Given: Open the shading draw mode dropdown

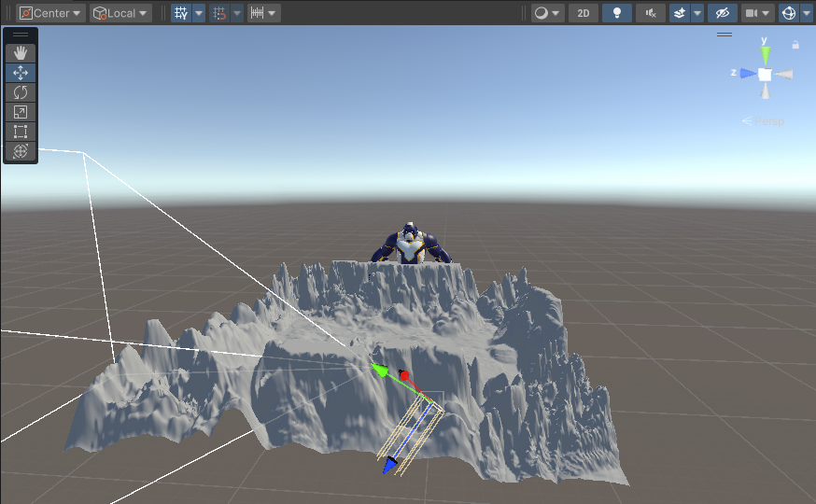Looking at the screenshot, I should (x=547, y=13).
